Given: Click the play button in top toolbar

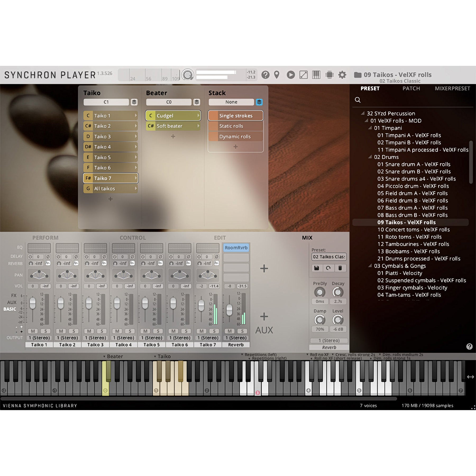Looking at the screenshot, I should click(291, 75).
